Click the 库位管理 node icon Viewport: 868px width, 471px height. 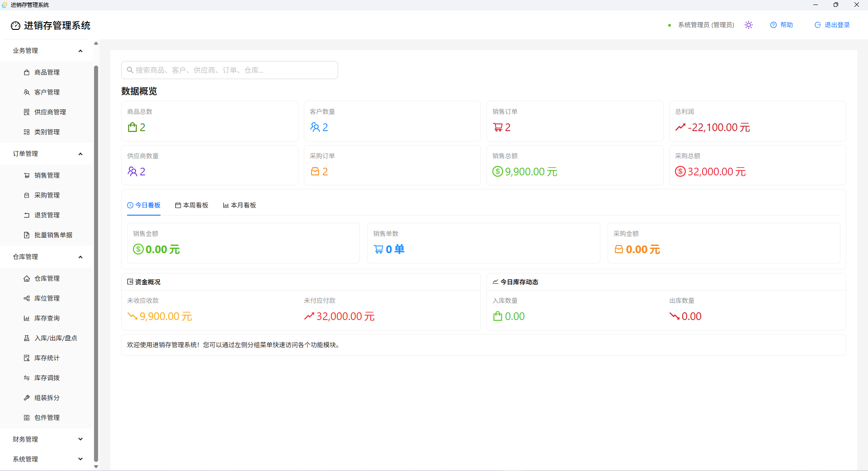point(27,298)
